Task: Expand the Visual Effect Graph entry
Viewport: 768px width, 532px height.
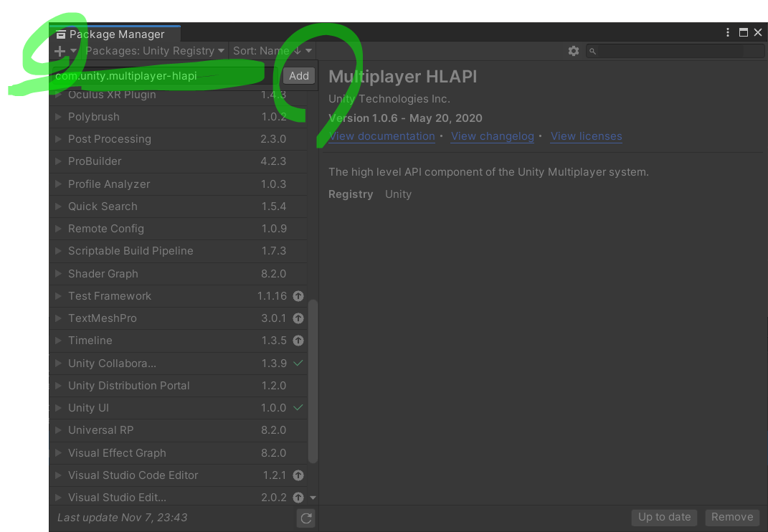Action: pyautogui.click(x=58, y=453)
